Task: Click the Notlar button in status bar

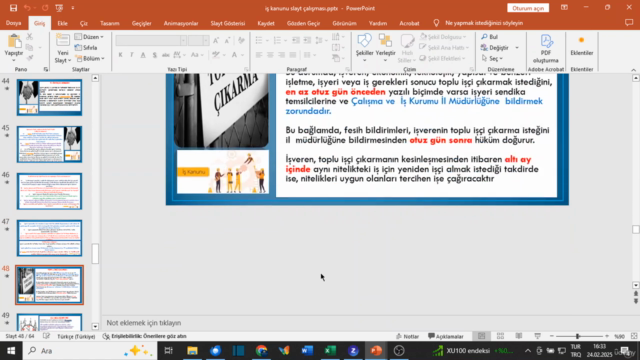Action: coord(408,336)
